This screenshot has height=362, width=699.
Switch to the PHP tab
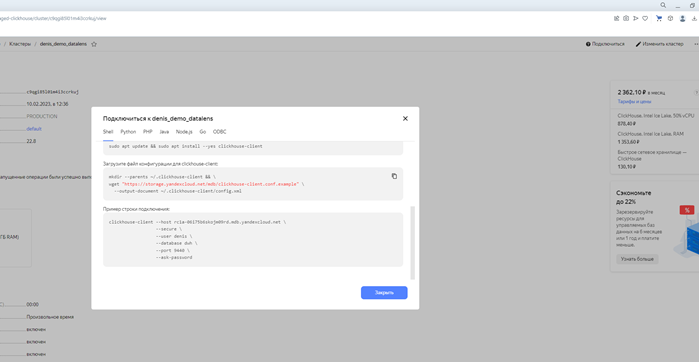coord(148,132)
